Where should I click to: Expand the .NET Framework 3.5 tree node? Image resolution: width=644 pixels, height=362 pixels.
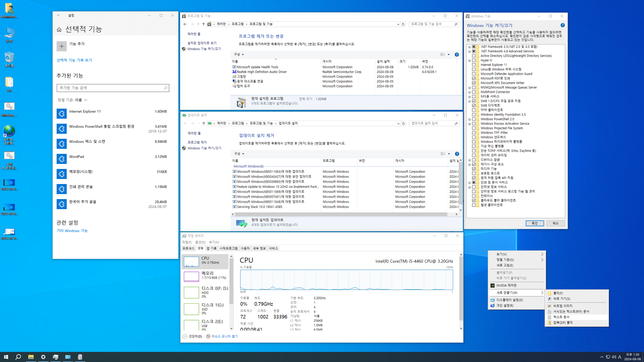(470, 47)
